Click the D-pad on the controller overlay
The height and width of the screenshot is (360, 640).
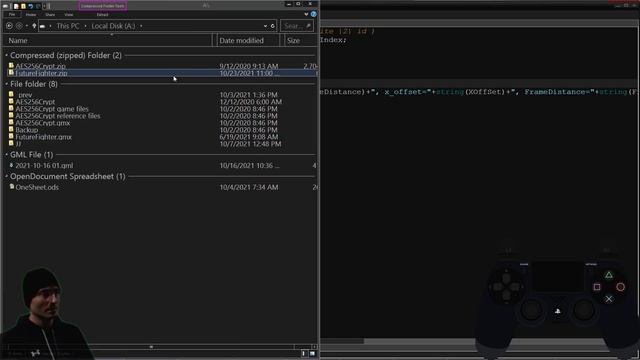point(507,287)
